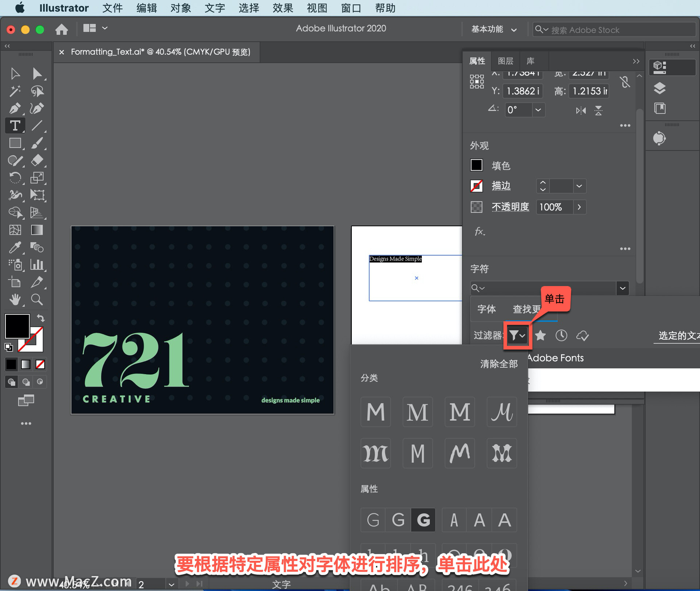Select the Lasso tool
Screen dimensions: 700x591
tap(37, 91)
